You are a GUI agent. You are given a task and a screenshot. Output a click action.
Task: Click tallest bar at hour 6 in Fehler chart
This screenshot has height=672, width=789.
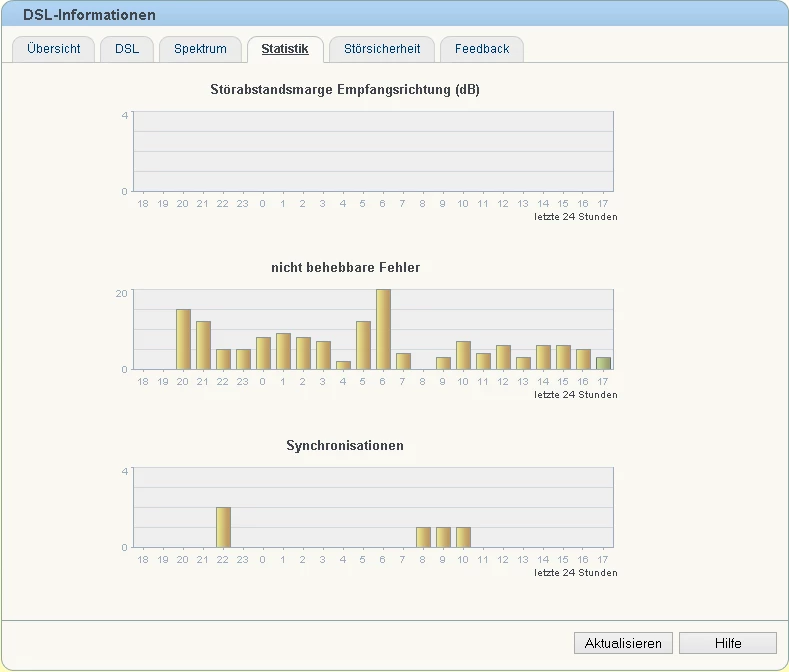[383, 330]
